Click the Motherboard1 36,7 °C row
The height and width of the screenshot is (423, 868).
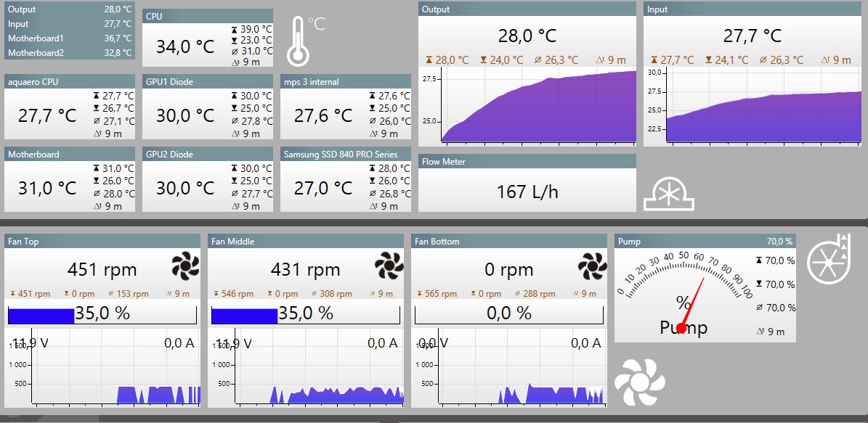[70, 38]
